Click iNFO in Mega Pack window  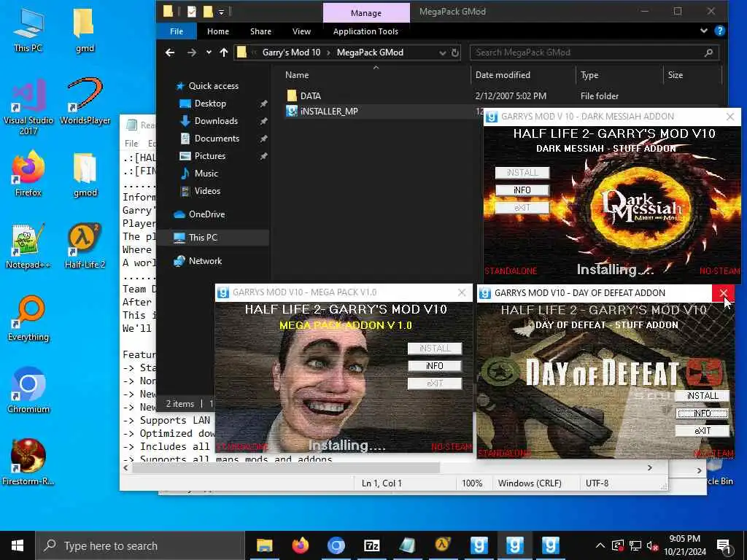coord(435,366)
